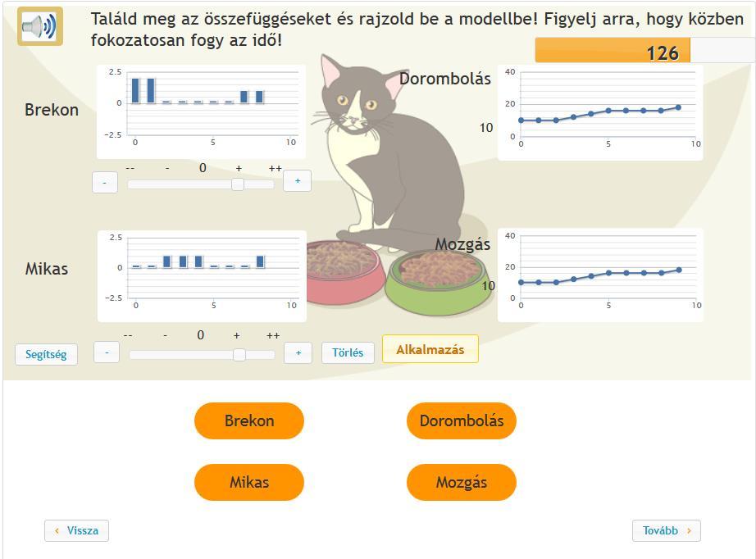Viewport: 756px width, 559px height.
Task: Click the Brekon bar chart
Action: (201, 111)
